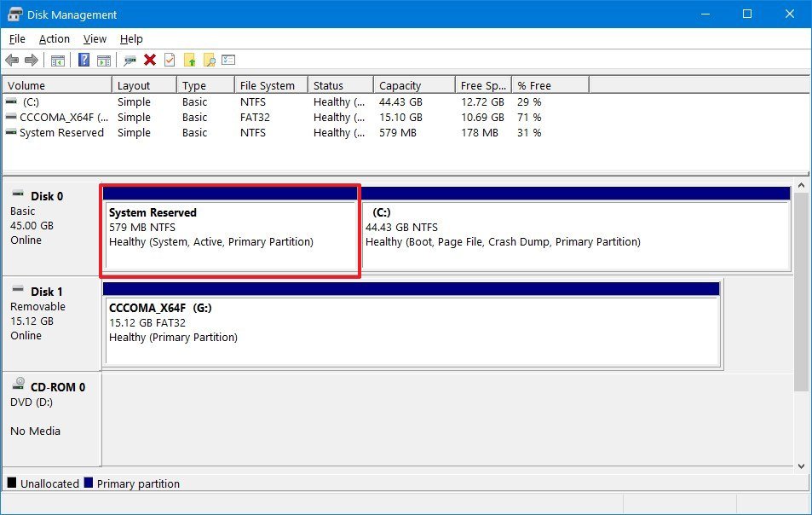Viewport: 812px width, 515px height.
Task: Click the 31 % free cell
Action: (529, 133)
